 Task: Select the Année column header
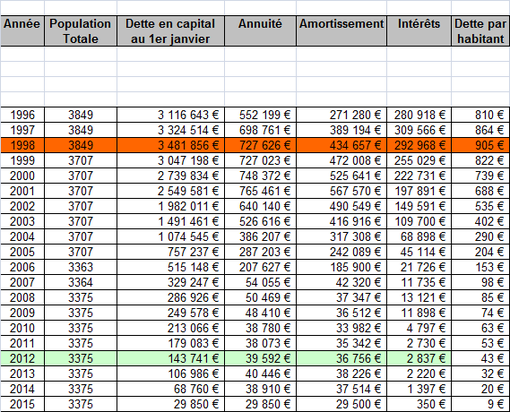(22, 31)
